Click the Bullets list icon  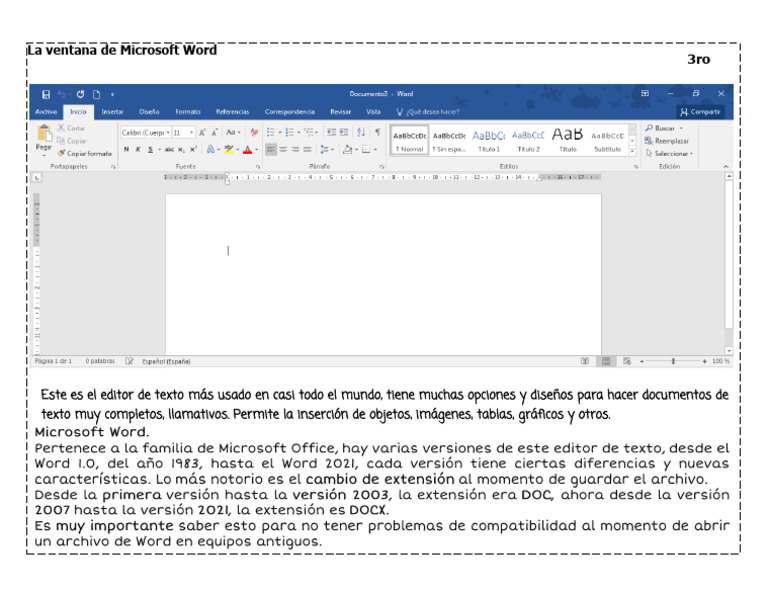point(270,132)
